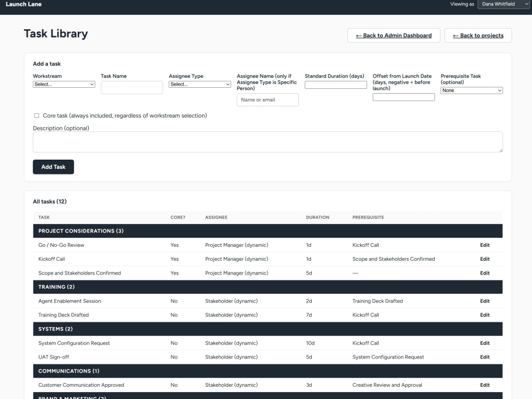The height and width of the screenshot is (399, 532).
Task: Click the ASSIGNEE column header
Action: (216, 217)
